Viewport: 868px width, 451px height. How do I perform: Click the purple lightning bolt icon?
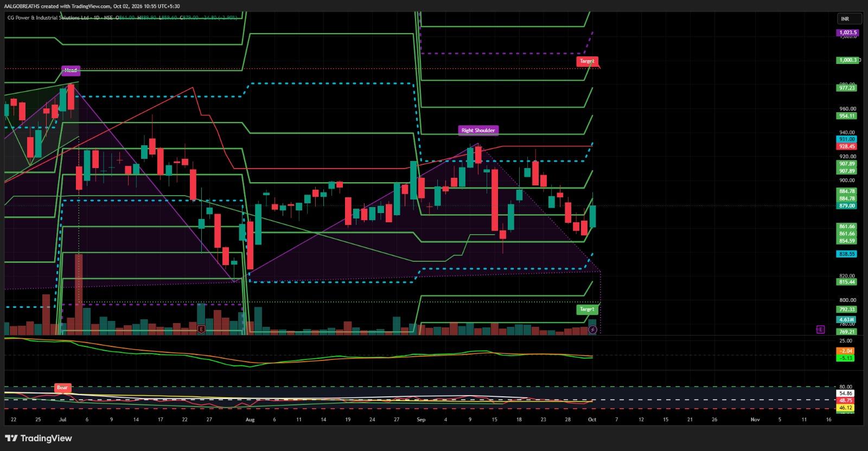tap(592, 330)
